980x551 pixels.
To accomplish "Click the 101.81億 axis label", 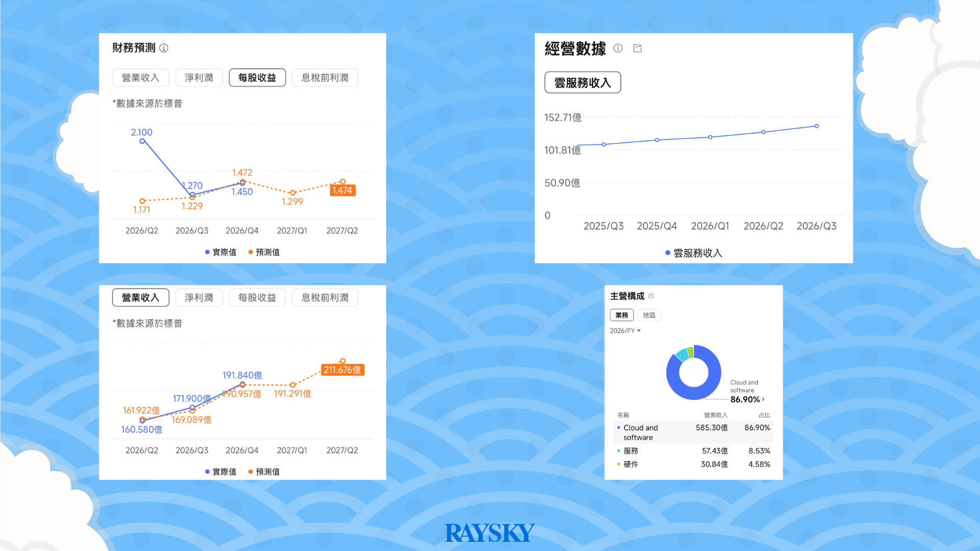I will coord(562,150).
